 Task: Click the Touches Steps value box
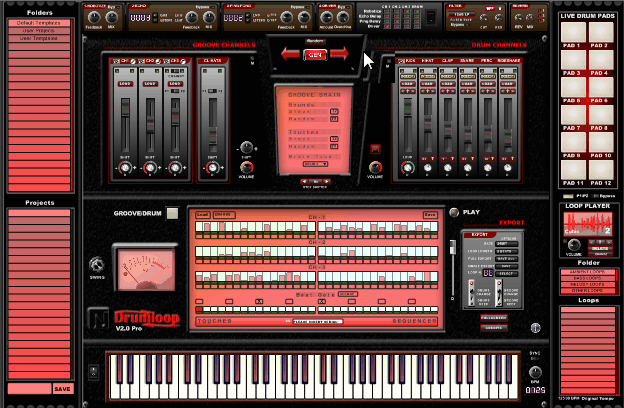[x=334, y=139]
